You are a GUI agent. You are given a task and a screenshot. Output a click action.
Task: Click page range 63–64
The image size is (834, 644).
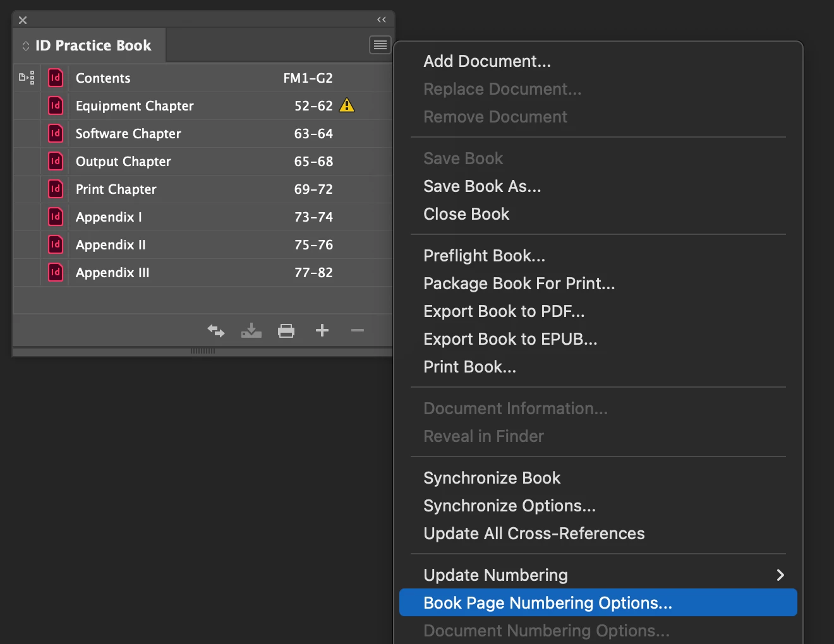[x=313, y=134]
